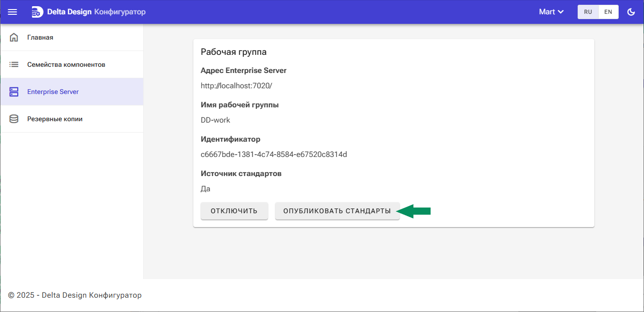Switch interface language to EN

click(x=608, y=12)
